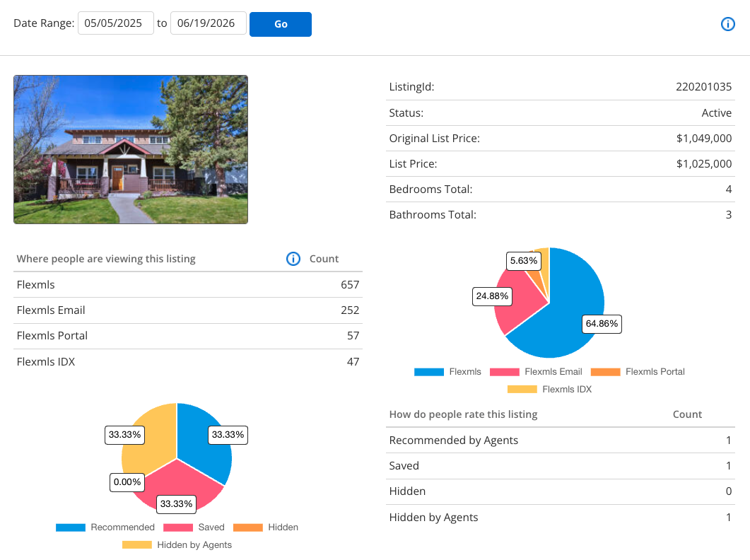Toggle Flexmls legend swatch in views chart
This screenshot has width=750, height=560.
tap(428, 372)
